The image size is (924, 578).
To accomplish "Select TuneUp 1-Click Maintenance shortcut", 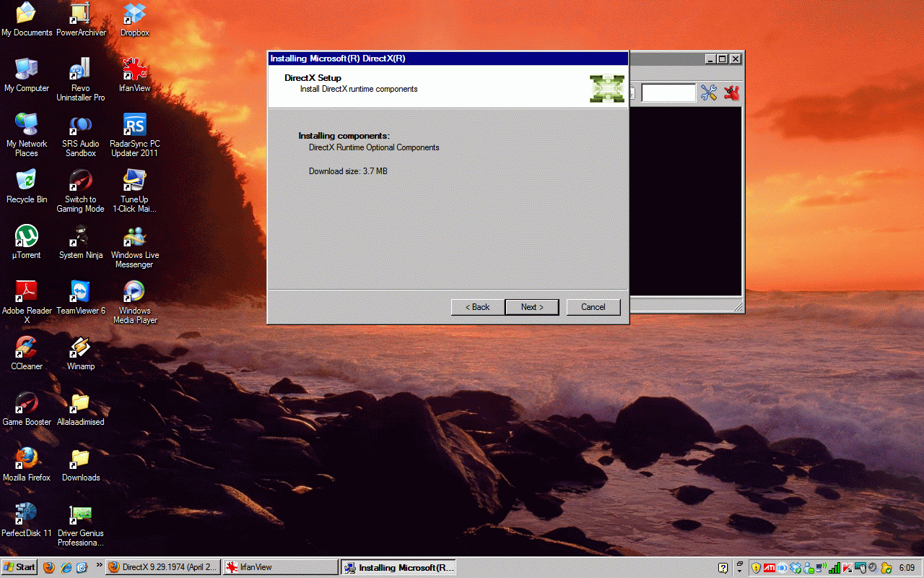I will pos(134,191).
